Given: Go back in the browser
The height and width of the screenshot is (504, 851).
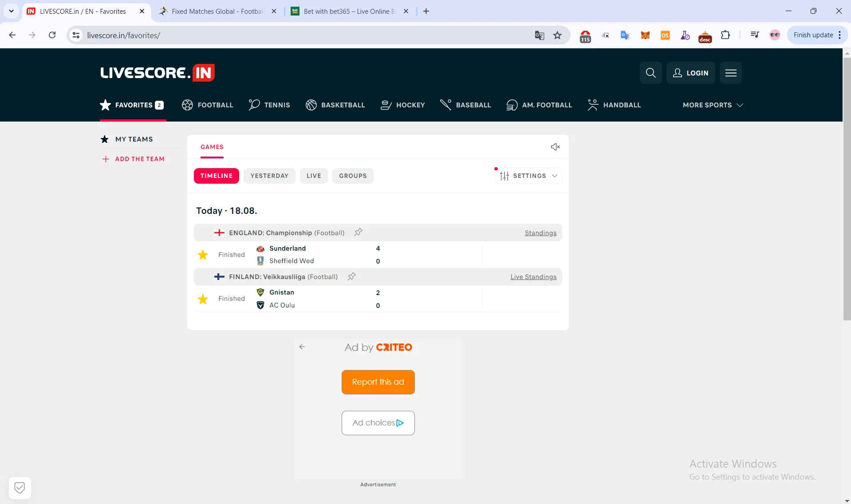Looking at the screenshot, I should [12, 35].
